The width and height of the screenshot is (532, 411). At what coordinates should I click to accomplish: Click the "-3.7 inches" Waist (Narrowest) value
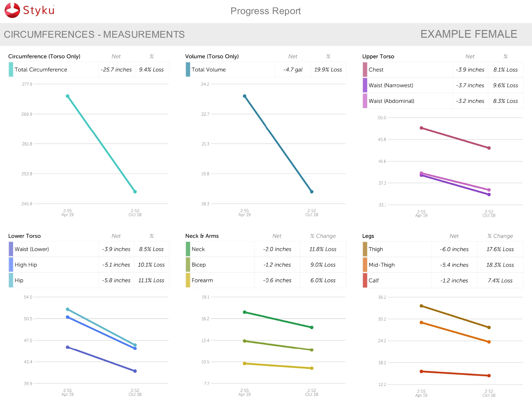point(470,85)
